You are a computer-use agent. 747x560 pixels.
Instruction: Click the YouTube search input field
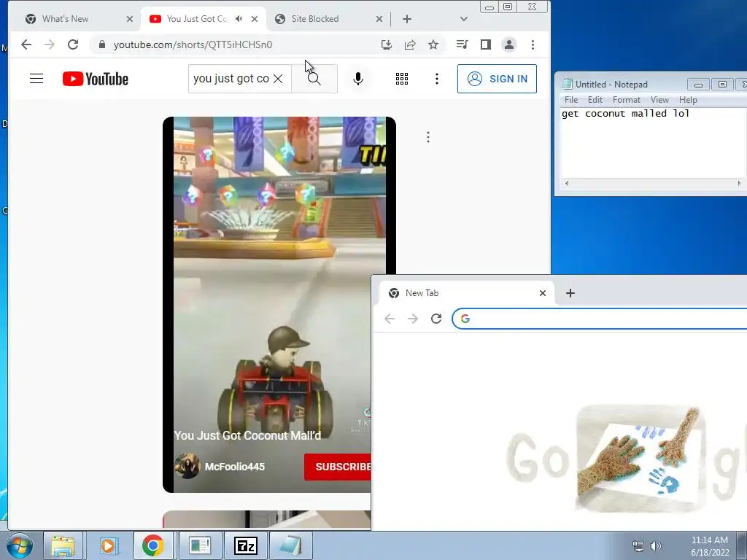[x=231, y=79]
